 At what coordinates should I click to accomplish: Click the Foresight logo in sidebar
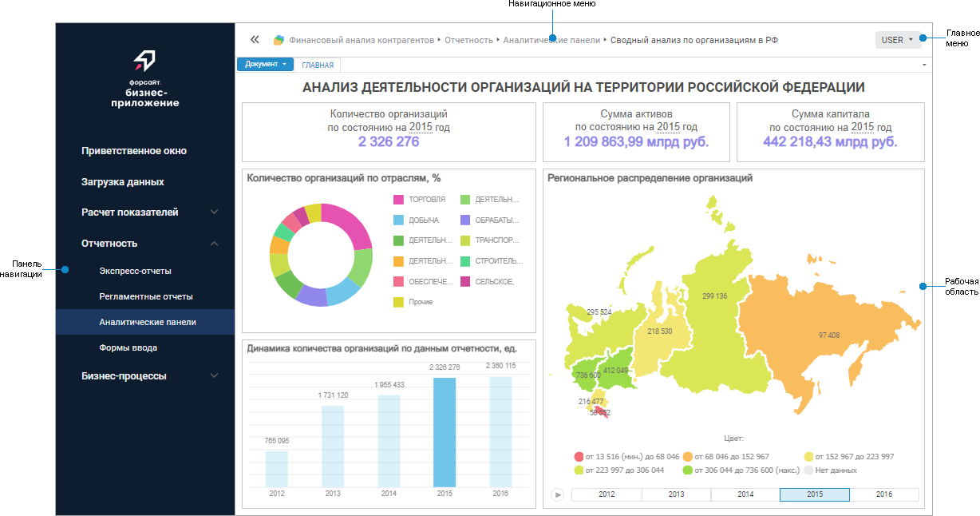click(145, 62)
